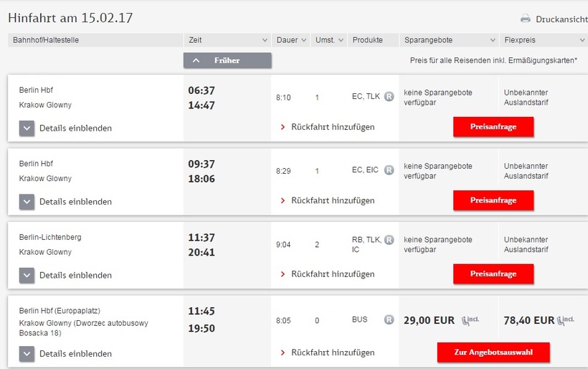Click the reservation R icon for 09:37 connection
Screen dimensions: 588x369
coord(389,170)
